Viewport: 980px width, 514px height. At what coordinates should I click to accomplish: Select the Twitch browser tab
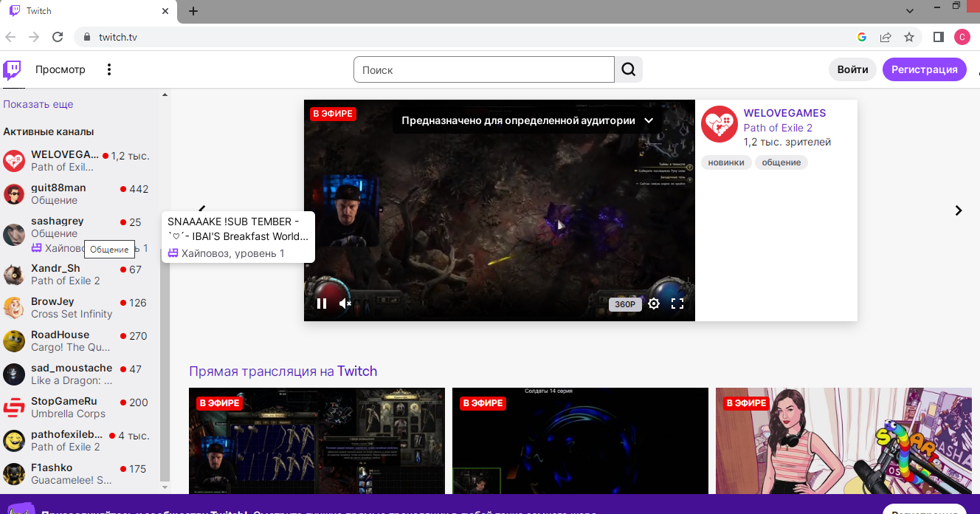(x=89, y=11)
